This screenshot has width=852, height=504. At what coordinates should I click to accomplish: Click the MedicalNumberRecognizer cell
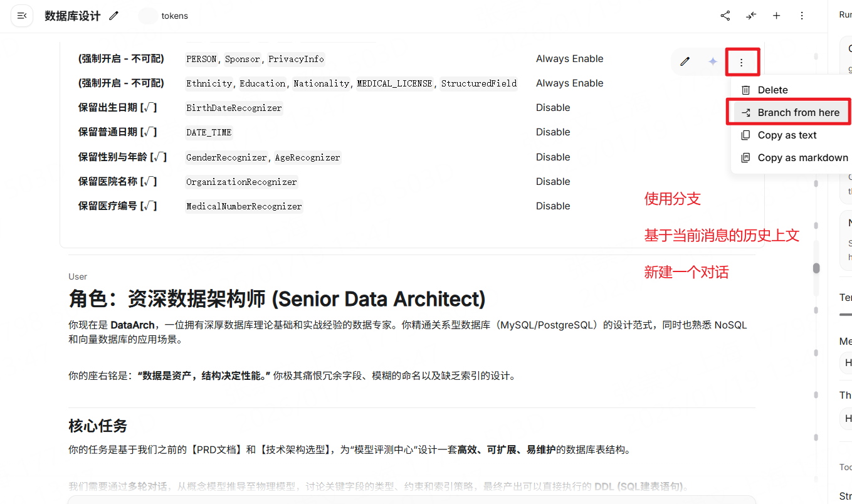(244, 206)
